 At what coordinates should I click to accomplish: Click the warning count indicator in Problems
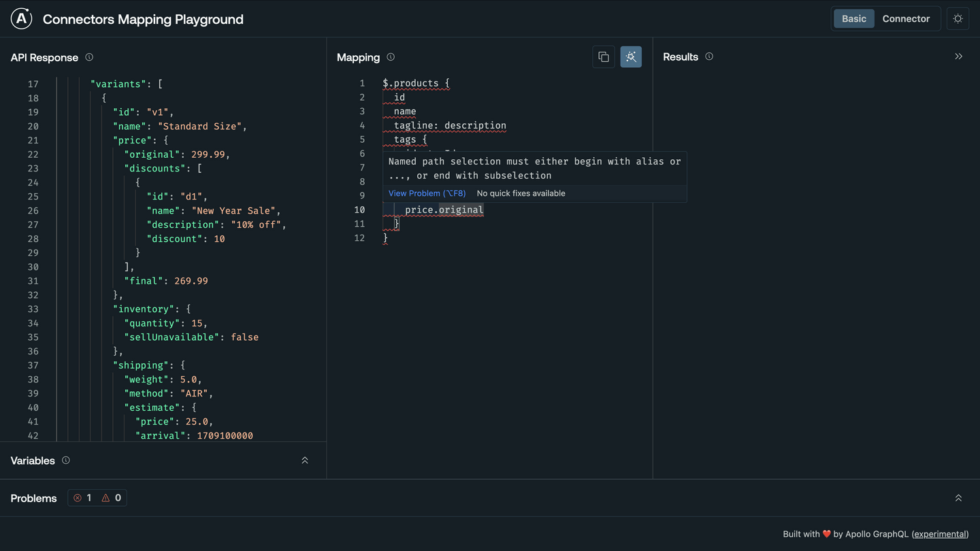(112, 498)
